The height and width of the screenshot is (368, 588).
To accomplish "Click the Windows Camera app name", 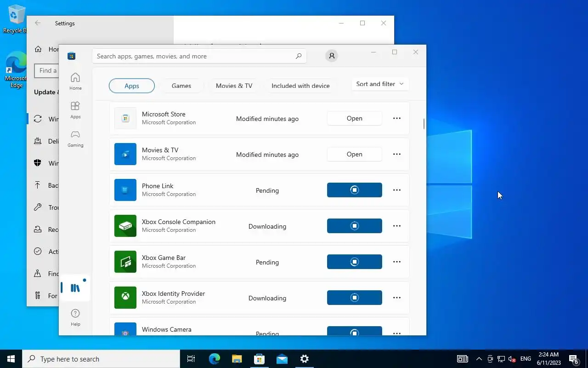I will click(x=167, y=329).
